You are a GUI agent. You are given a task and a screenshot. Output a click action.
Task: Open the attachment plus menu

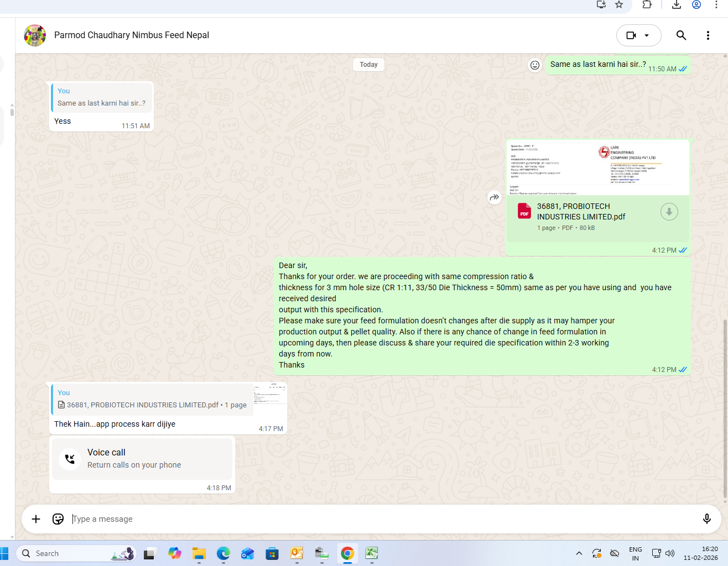36,519
